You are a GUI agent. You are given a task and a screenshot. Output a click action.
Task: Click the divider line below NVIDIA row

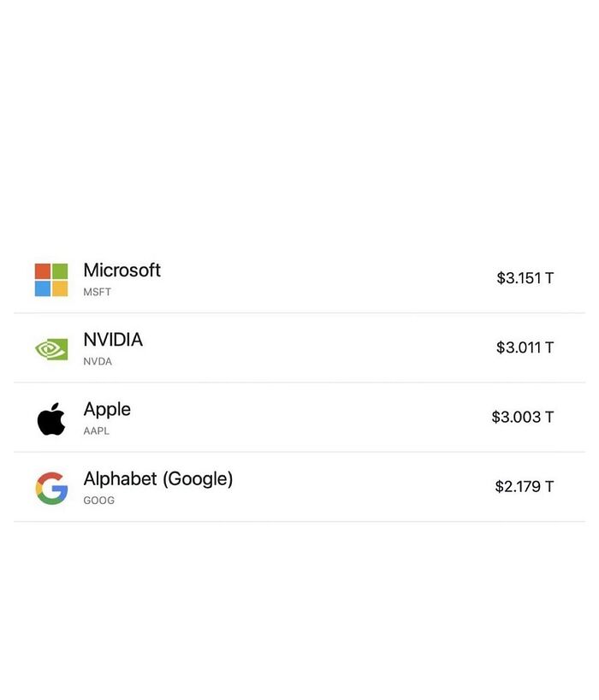point(299,383)
